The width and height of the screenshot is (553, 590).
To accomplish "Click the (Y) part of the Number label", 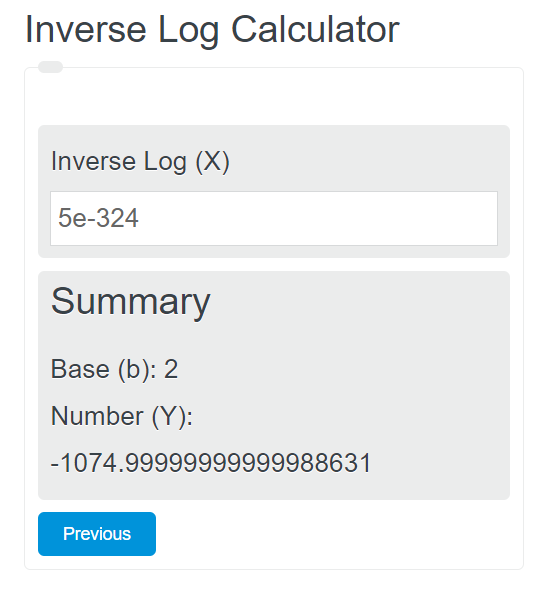I will 172,417.
